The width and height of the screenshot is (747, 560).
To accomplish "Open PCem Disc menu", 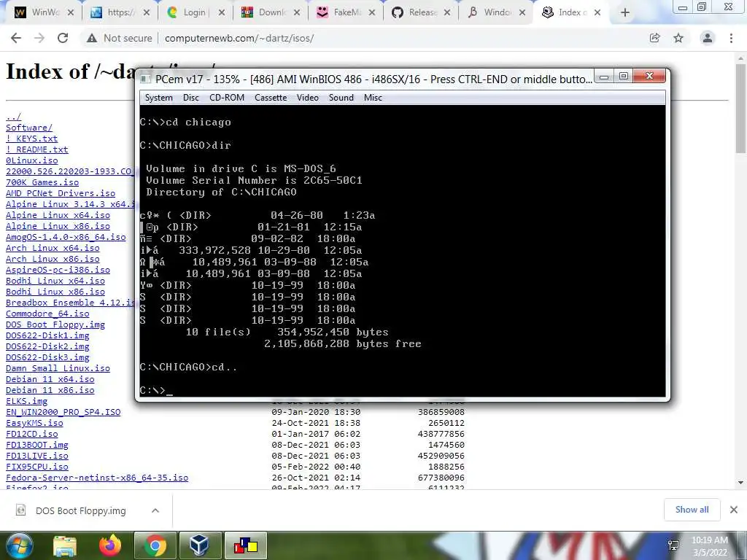I will tap(191, 98).
